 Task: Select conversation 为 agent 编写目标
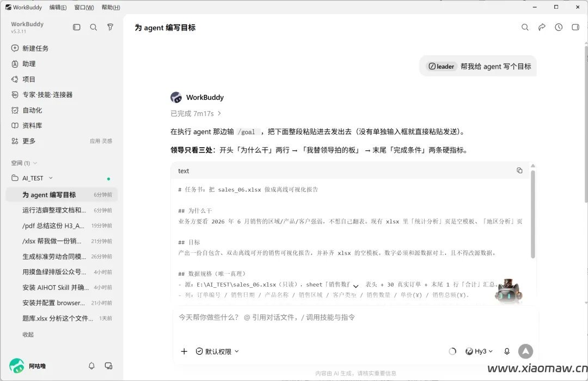pyautogui.click(x=62, y=195)
